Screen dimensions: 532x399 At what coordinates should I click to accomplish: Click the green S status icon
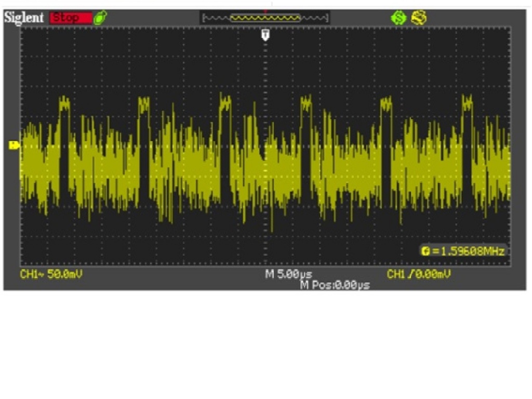[398, 18]
